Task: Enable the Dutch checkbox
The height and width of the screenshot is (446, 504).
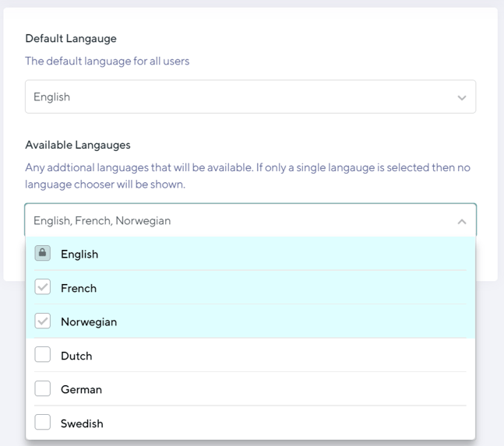Action: point(43,356)
